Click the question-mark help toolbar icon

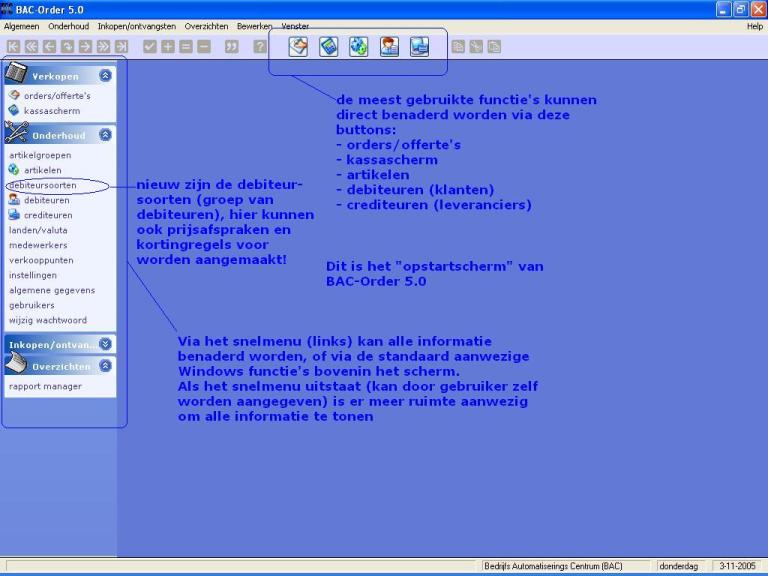(x=260, y=47)
